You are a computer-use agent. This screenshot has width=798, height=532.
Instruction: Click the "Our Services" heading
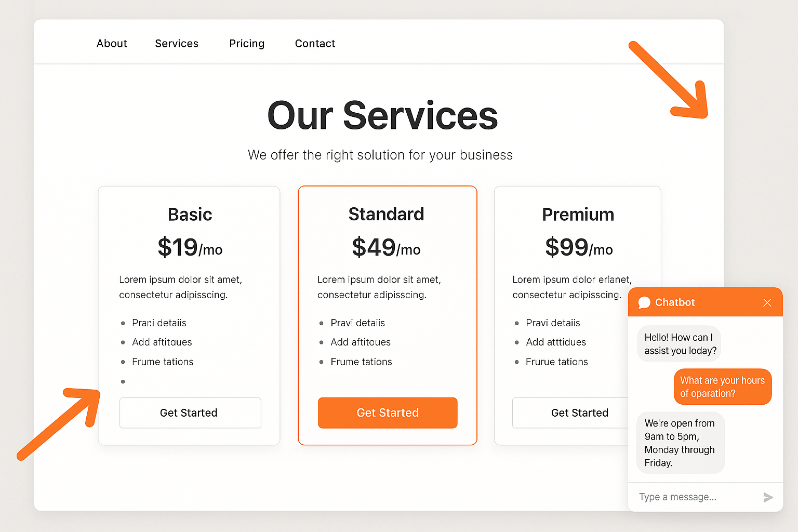[382, 115]
